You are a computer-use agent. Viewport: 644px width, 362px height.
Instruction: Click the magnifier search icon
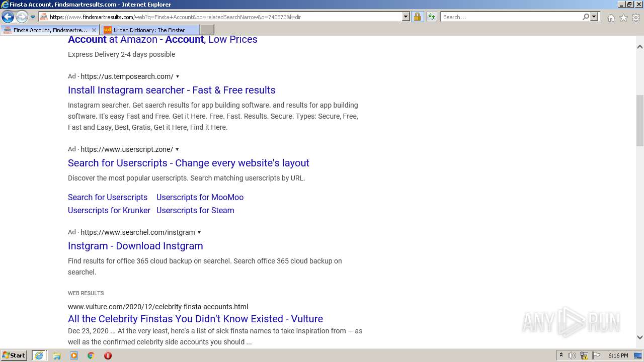(586, 17)
